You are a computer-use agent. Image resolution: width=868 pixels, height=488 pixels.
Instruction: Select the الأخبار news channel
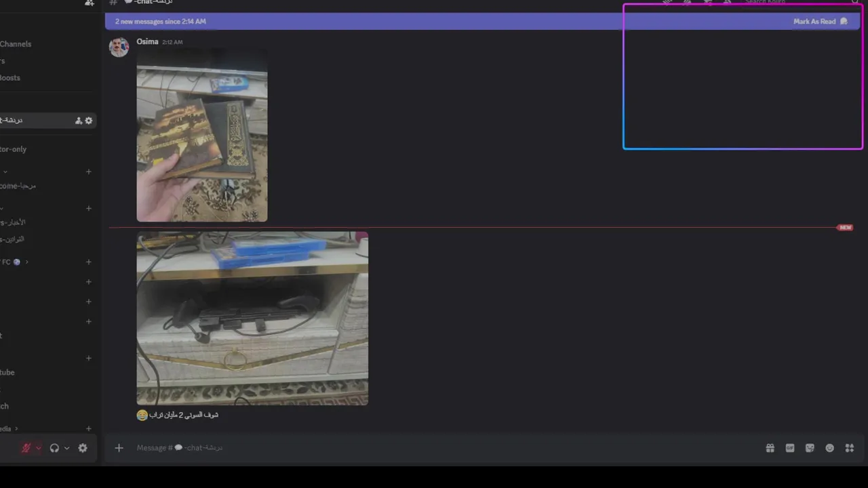pos(13,222)
